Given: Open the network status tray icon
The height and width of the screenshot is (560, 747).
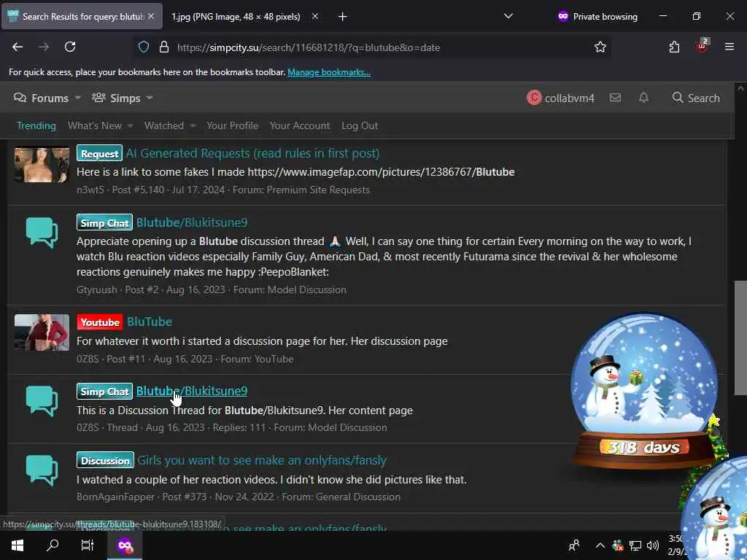Looking at the screenshot, I should click(635, 545).
